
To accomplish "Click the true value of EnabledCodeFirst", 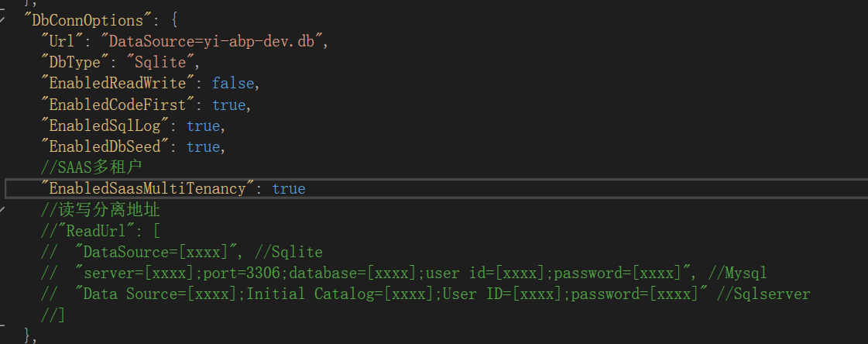I will (228, 105).
